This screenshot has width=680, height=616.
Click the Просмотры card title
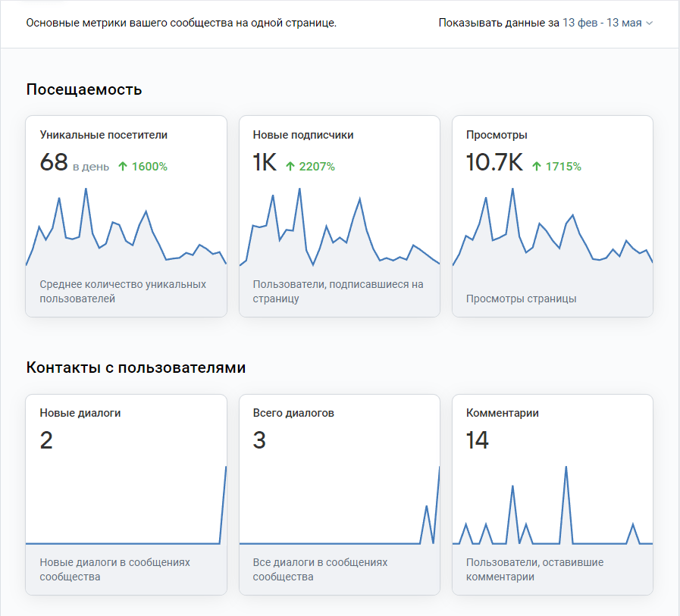(x=497, y=135)
